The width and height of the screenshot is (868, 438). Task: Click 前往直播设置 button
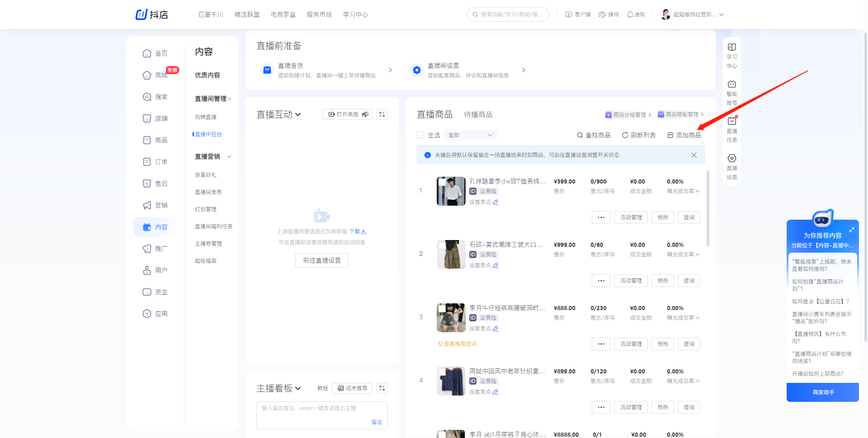[x=322, y=260]
